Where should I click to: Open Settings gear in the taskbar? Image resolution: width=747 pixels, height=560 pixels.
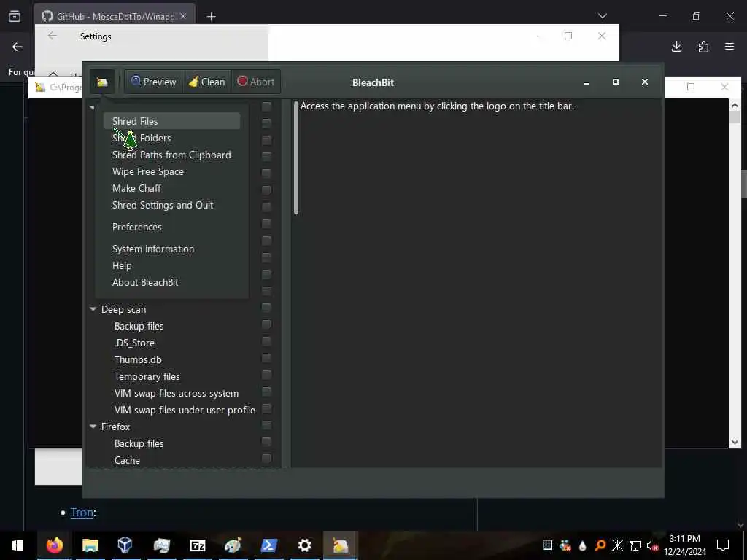point(304,545)
